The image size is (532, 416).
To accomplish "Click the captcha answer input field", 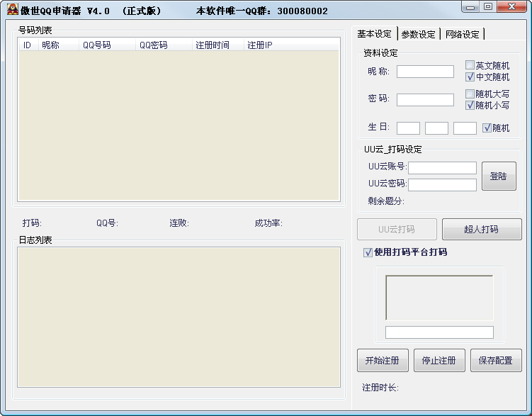I will [x=439, y=332].
